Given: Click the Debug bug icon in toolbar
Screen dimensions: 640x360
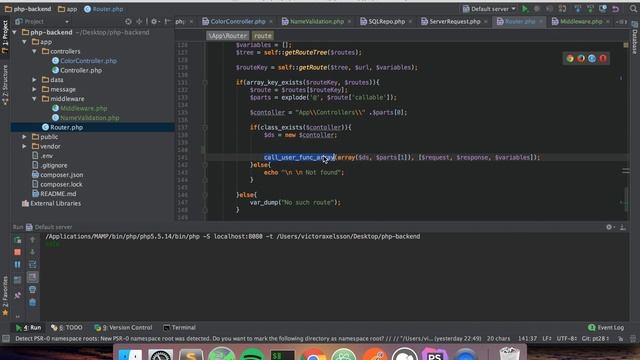Looking at the screenshot, I should coord(537,9).
